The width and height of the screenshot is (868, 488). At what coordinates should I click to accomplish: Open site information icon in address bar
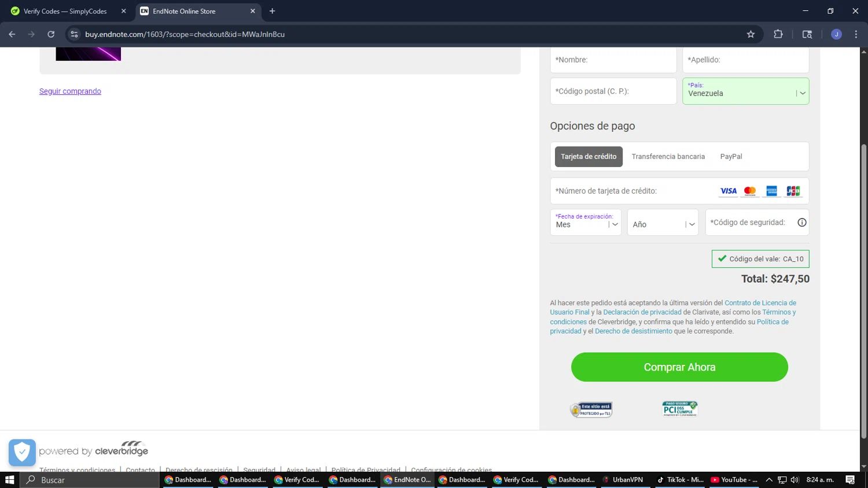pyautogui.click(x=74, y=34)
